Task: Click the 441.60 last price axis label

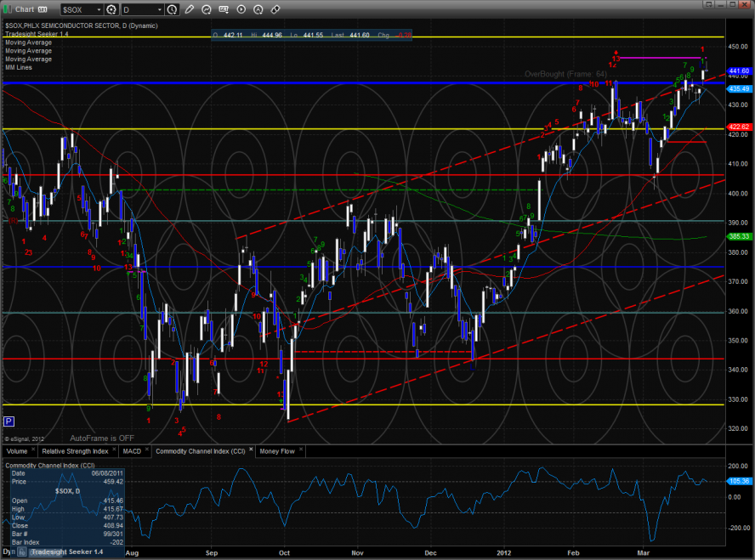Action: pyautogui.click(x=739, y=71)
